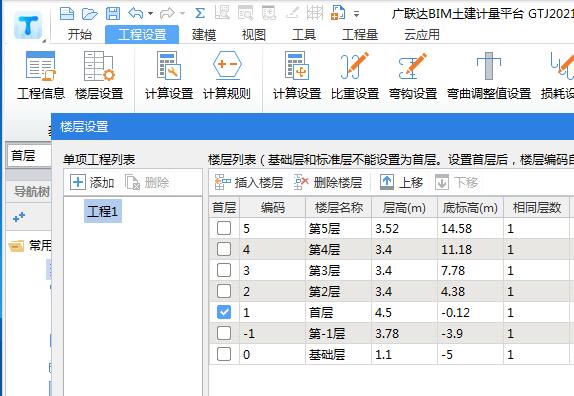Click 添加 to add a single project

coord(93,182)
